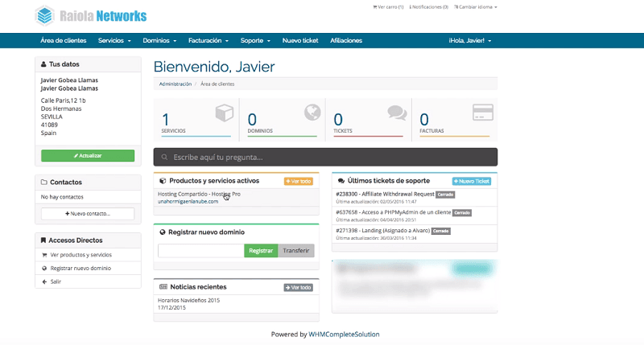644x345 pixels.
Task: Click the credit card icon in Facturas tile
Action: pyautogui.click(x=483, y=112)
